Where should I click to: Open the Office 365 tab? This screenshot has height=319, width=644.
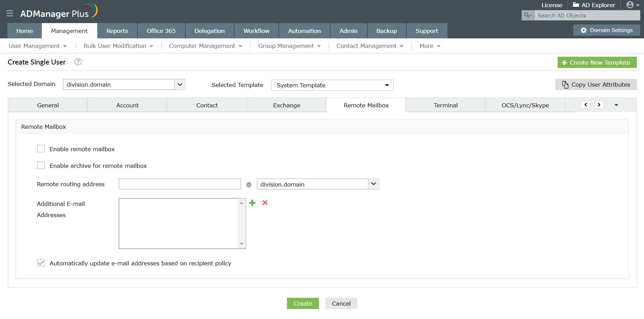click(161, 31)
